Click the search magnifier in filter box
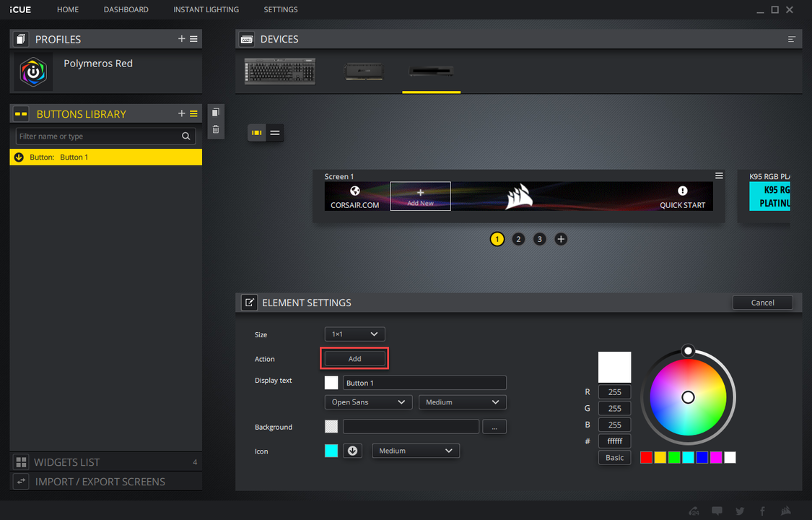 [x=186, y=136]
